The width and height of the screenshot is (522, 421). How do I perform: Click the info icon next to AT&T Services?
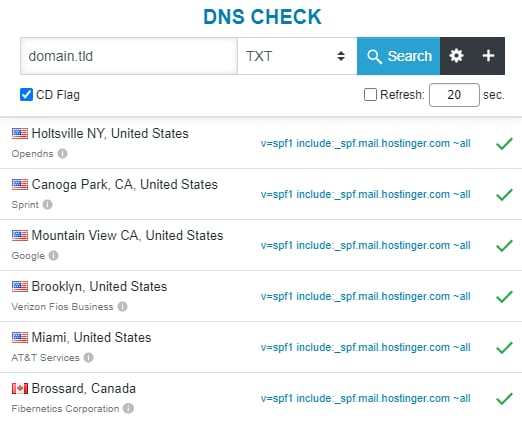[88, 358]
